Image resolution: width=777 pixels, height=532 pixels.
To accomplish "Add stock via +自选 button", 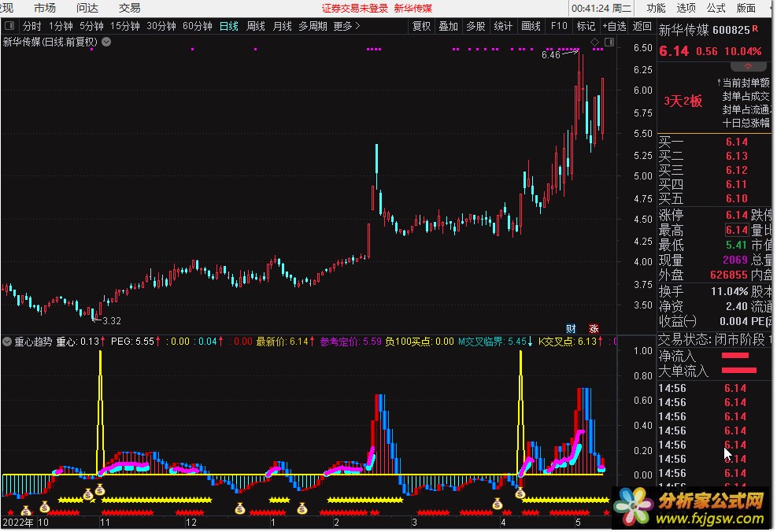I will pos(614,26).
